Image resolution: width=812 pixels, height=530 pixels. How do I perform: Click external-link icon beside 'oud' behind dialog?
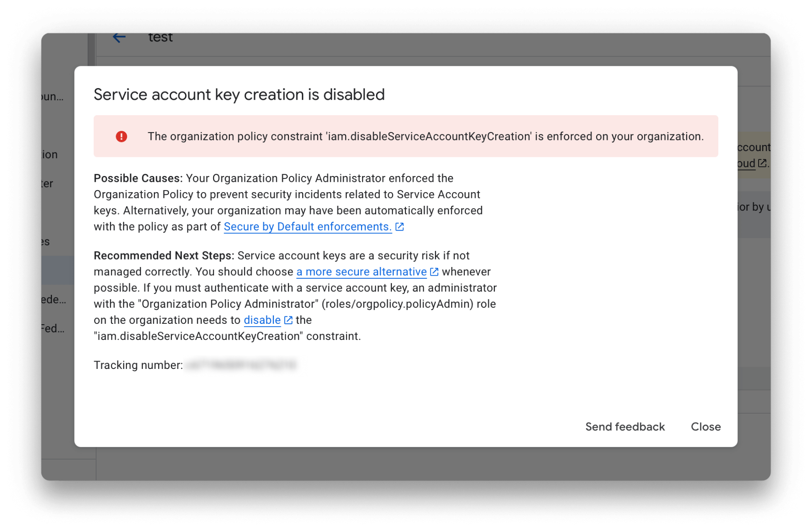[762, 164]
